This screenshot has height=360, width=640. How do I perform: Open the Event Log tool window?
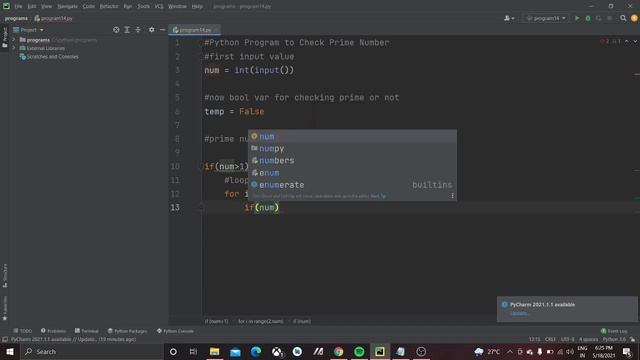614,331
